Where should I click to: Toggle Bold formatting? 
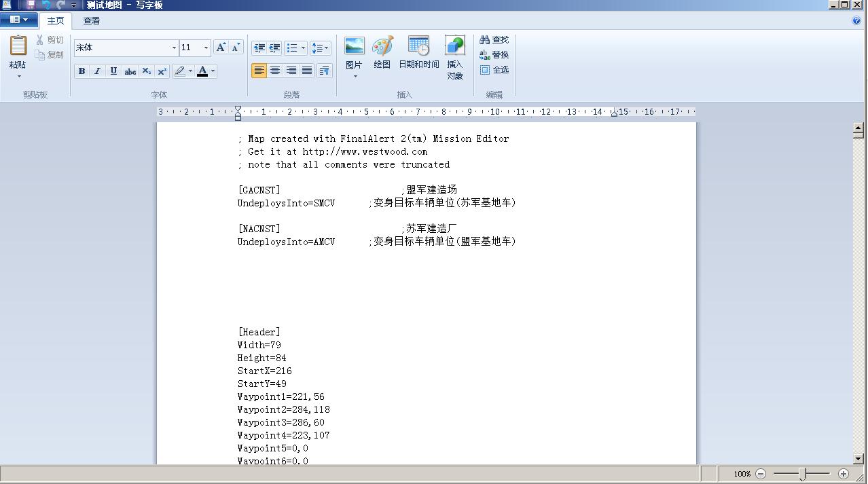point(82,71)
